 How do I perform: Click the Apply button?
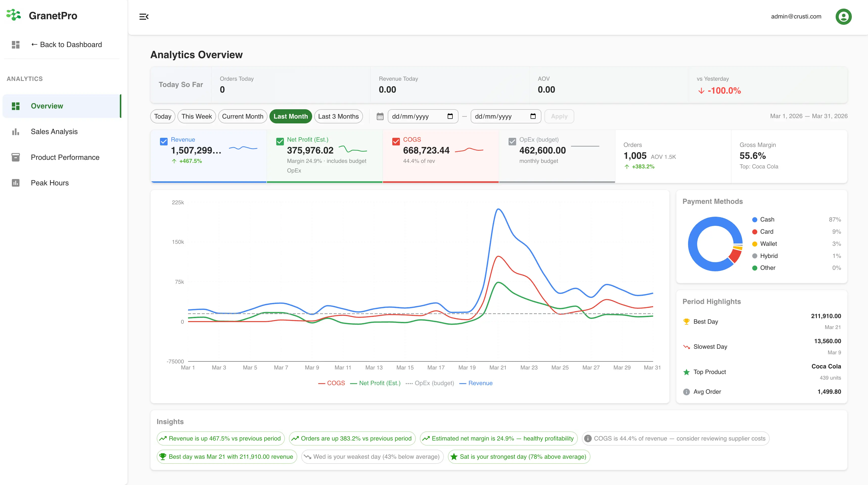559,116
